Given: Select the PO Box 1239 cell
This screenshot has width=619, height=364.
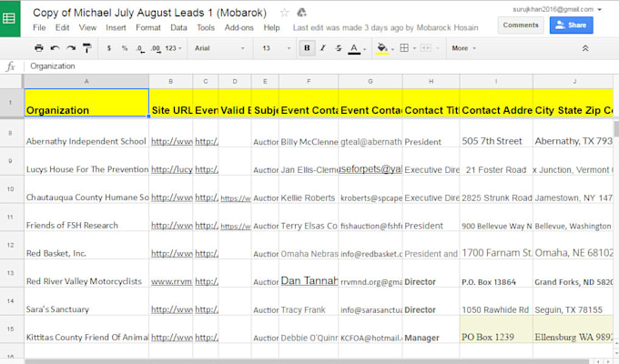Looking at the screenshot, I should (x=496, y=329).
